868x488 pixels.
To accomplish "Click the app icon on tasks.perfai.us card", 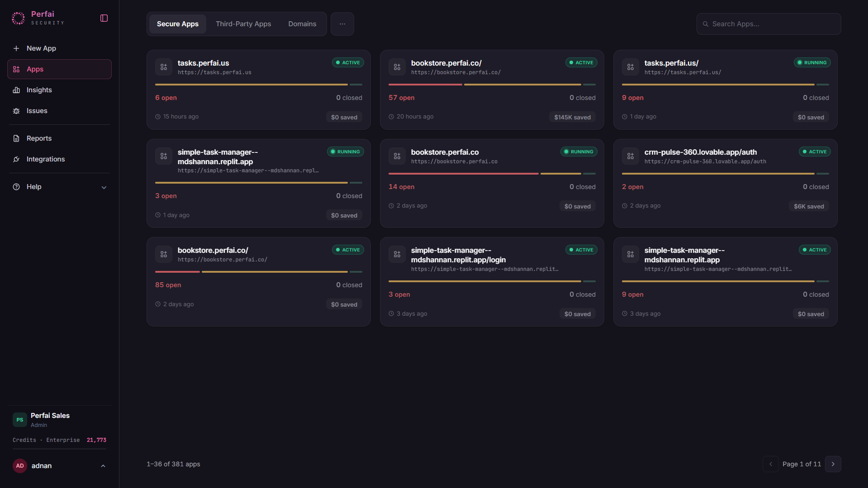I will [164, 67].
